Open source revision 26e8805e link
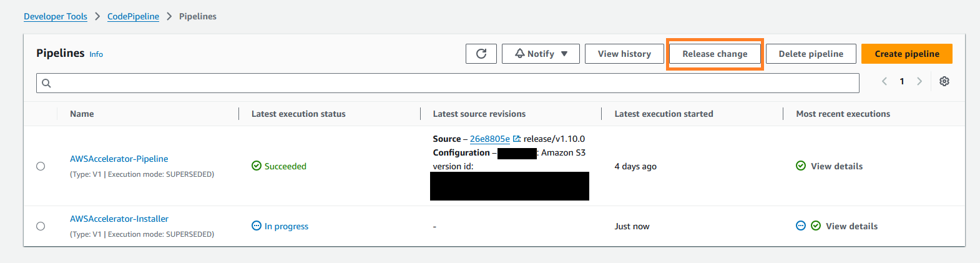Viewport: 980px width, 263px height. 489,139
